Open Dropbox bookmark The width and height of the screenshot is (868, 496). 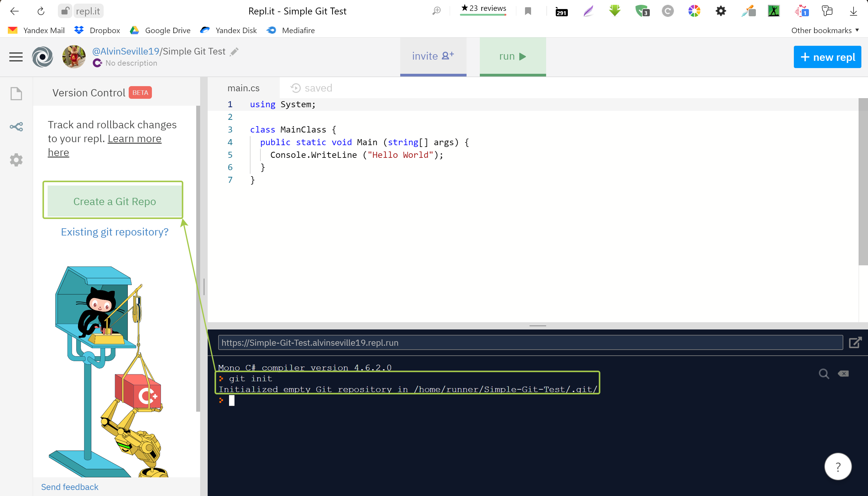(x=97, y=30)
